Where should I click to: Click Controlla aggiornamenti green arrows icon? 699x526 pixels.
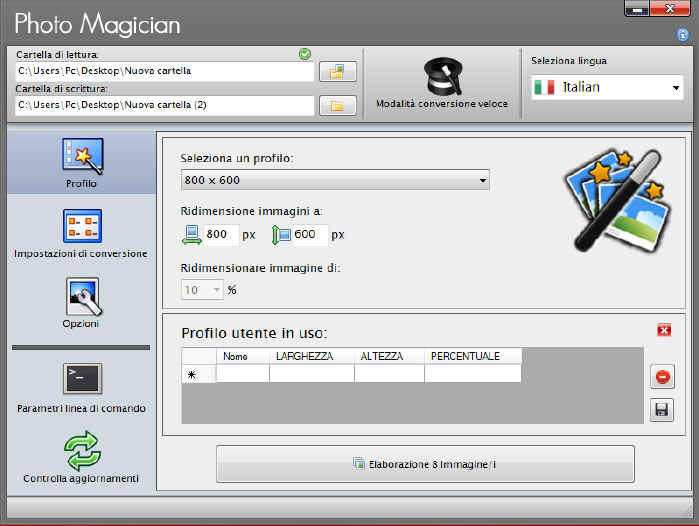82,451
